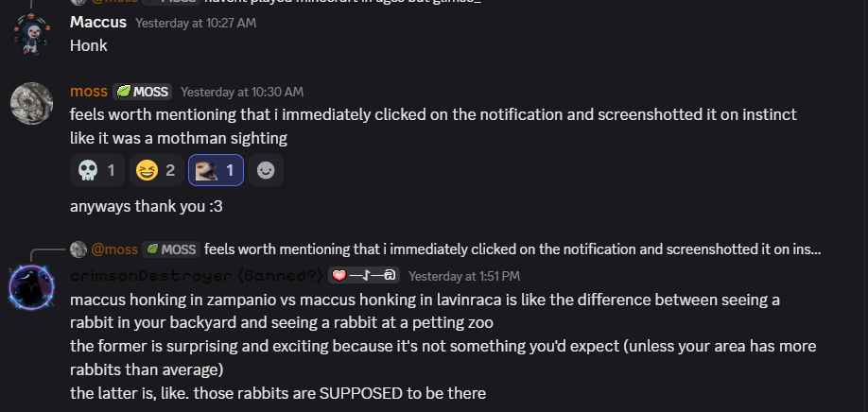Click the Yesterday at 10:30 AM timestamp
This screenshot has height=412, width=868.
242,92
